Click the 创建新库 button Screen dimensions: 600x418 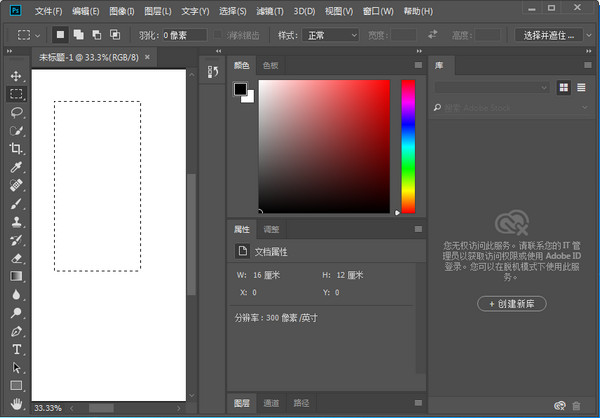pos(512,303)
